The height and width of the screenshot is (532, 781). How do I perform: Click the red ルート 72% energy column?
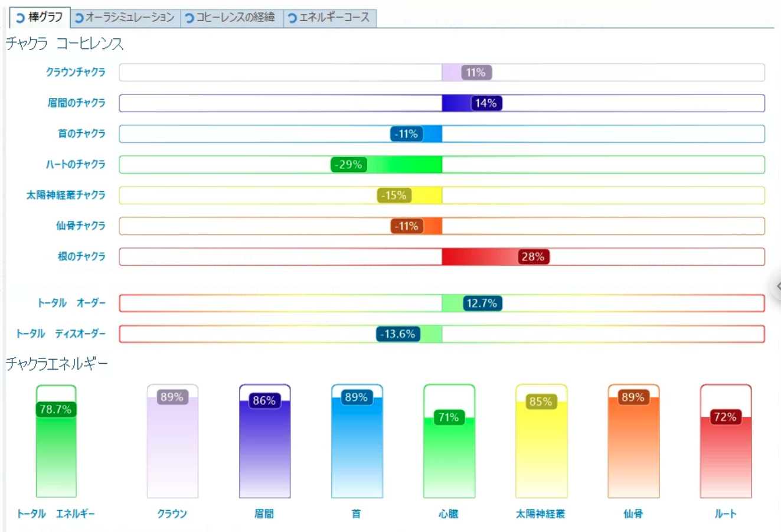726,455
